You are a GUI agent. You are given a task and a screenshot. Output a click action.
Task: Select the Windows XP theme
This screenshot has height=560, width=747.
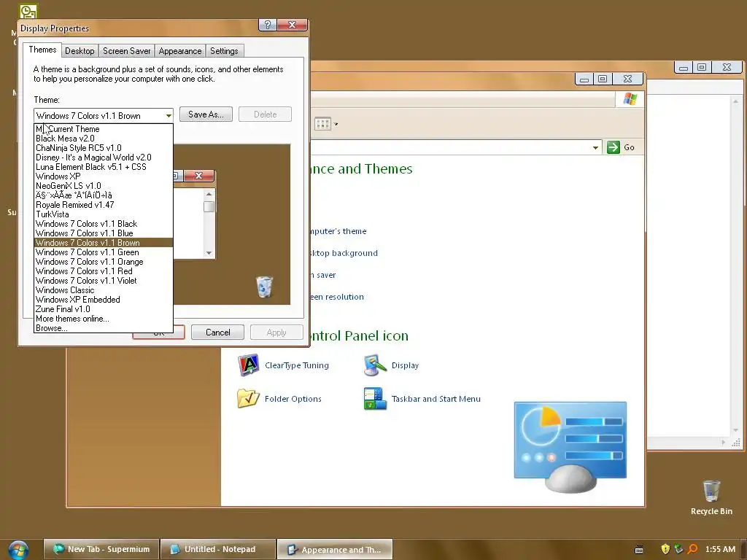(104, 176)
